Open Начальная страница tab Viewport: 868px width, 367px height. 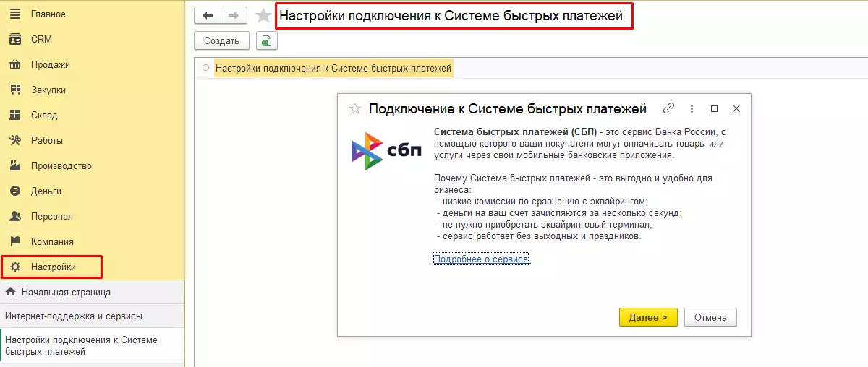(x=92, y=292)
